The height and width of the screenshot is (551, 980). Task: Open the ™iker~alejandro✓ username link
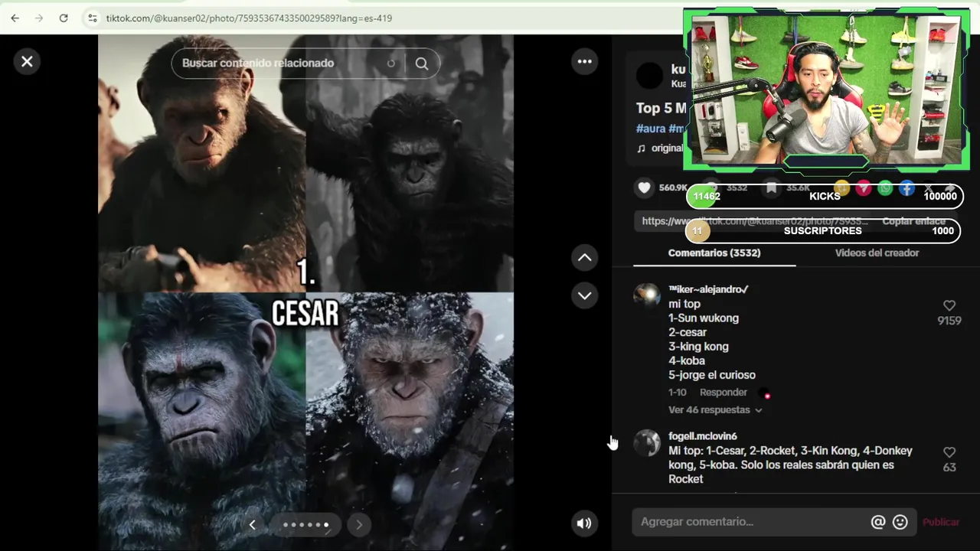tap(708, 289)
